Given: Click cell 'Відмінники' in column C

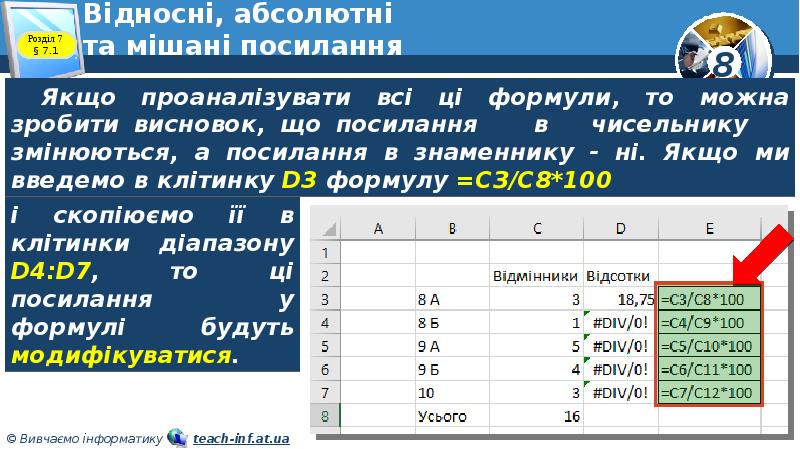Looking at the screenshot, I should point(536,276).
